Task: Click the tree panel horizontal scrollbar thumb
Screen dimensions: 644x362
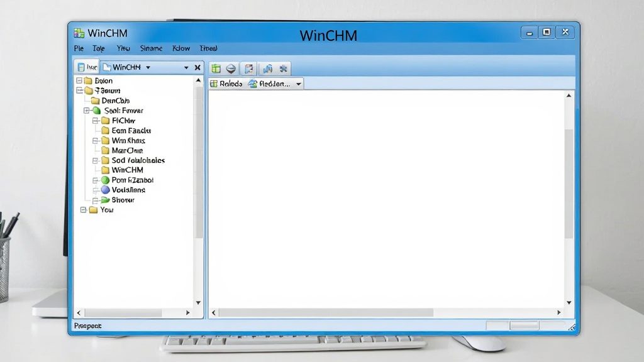Action: coord(123,313)
